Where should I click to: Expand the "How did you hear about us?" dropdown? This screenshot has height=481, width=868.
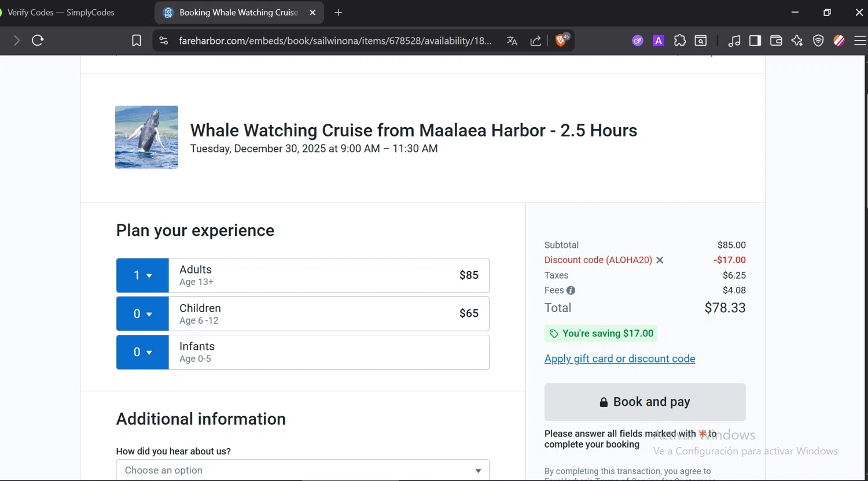coord(303,470)
